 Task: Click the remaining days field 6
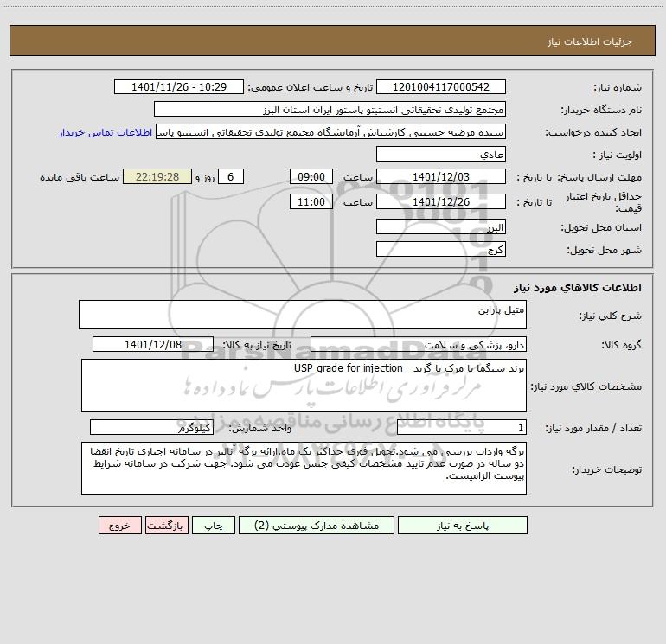coord(231,177)
